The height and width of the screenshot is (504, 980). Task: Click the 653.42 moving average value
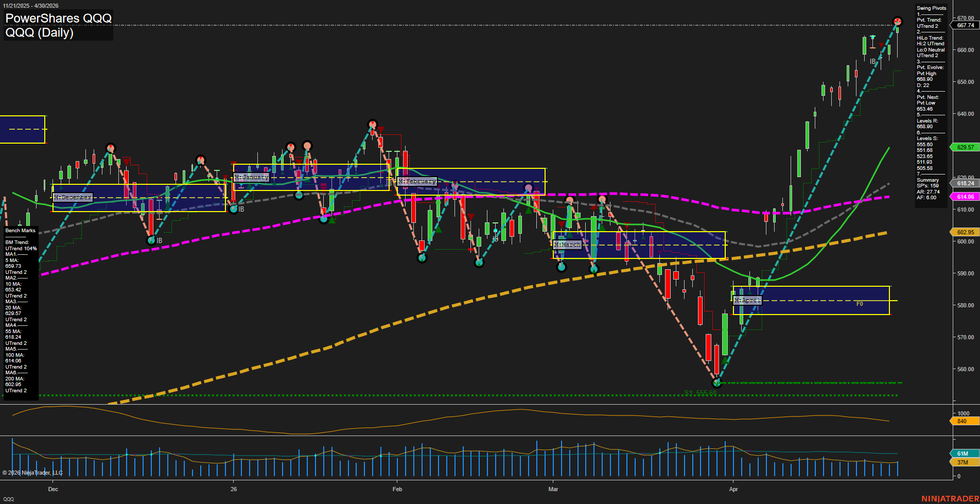pyautogui.click(x=13, y=290)
